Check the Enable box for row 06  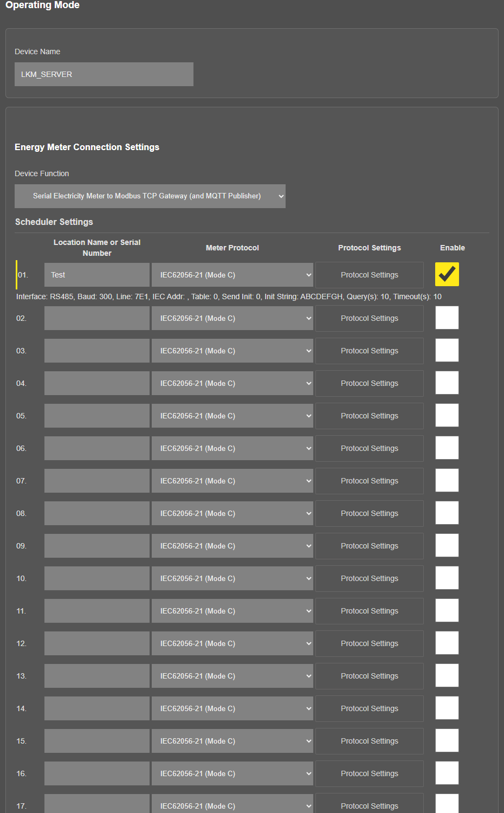click(x=447, y=448)
